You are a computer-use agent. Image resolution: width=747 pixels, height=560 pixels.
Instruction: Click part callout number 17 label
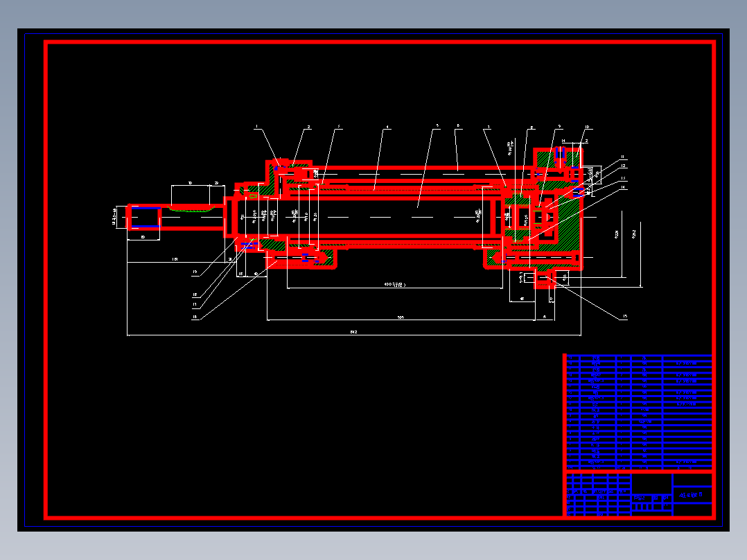point(195,304)
